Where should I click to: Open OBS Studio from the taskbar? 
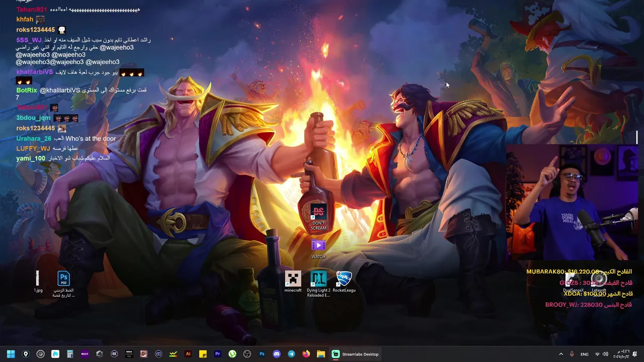[247, 354]
